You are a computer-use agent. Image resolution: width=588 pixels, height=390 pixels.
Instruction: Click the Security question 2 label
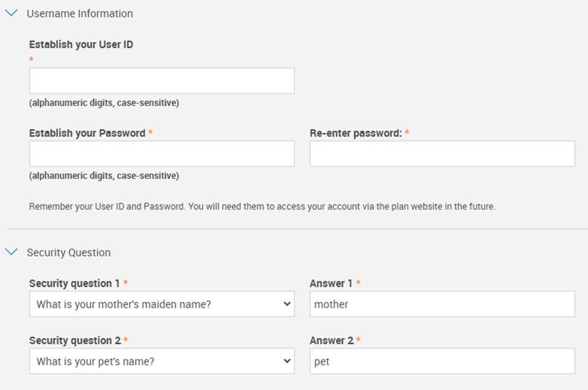[x=75, y=341]
